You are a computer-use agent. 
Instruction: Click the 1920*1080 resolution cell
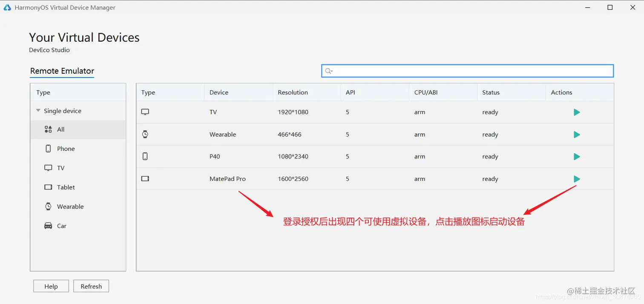pyautogui.click(x=293, y=112)
